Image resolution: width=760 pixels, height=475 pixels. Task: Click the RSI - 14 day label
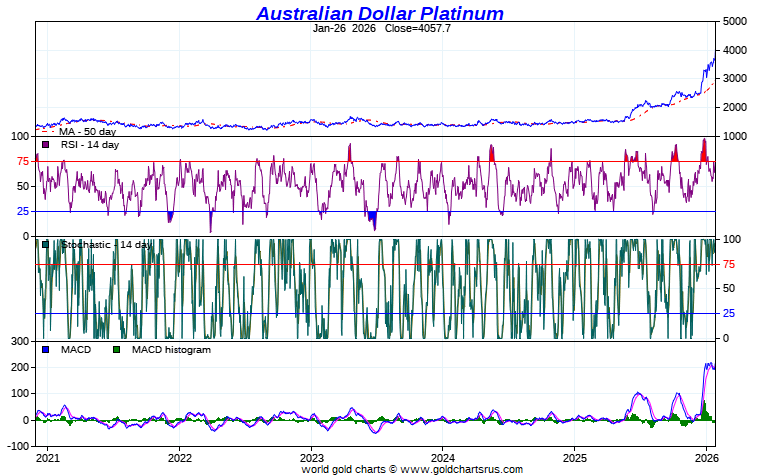point(90,144)
